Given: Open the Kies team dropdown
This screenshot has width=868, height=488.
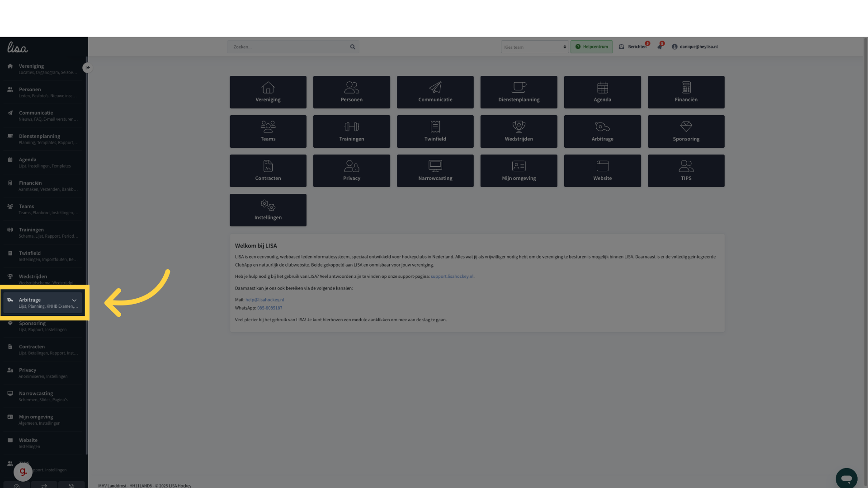Looking at the screenshot, I should pos(535,47).
